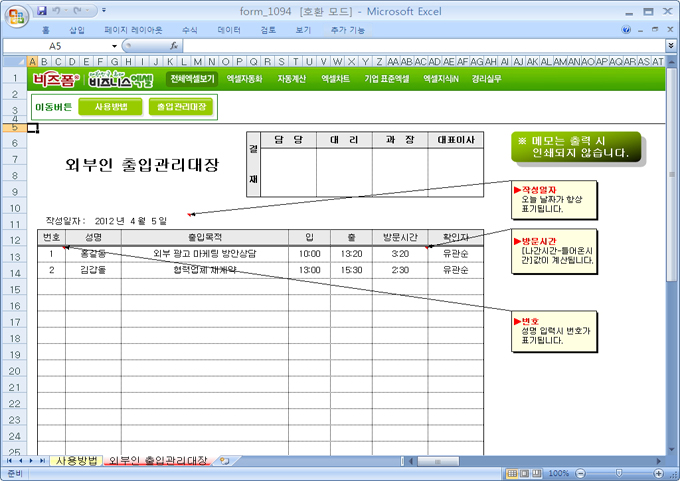Click the horizontal scrollbar thumb
Screen dimensions: 680x481
click(x=438, y=461)
